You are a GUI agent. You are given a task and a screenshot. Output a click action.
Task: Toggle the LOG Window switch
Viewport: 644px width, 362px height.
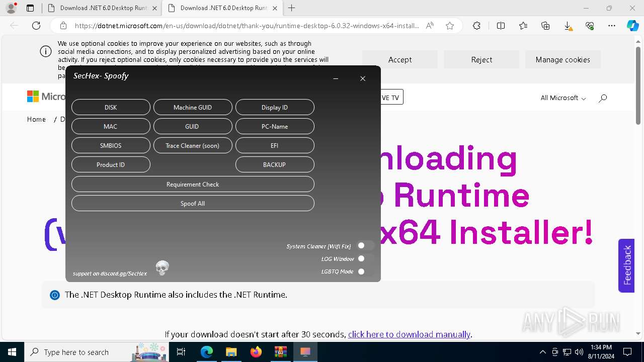tap(366, 258)
